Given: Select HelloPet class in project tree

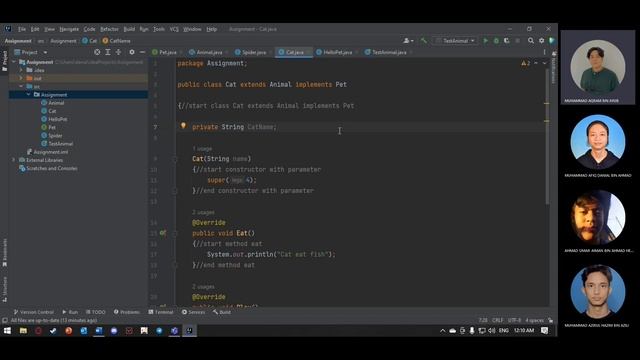Looking at the screenshot, I should click(58, 119).
